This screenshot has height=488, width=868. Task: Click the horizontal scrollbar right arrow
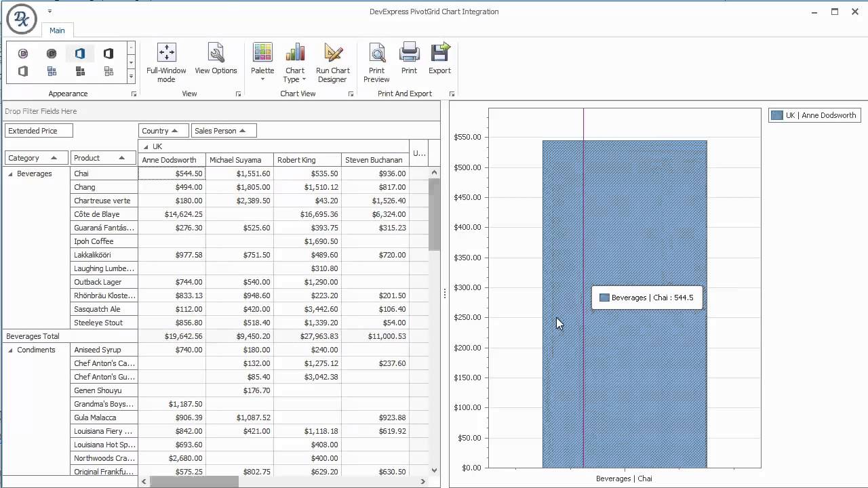click(422, 481)
